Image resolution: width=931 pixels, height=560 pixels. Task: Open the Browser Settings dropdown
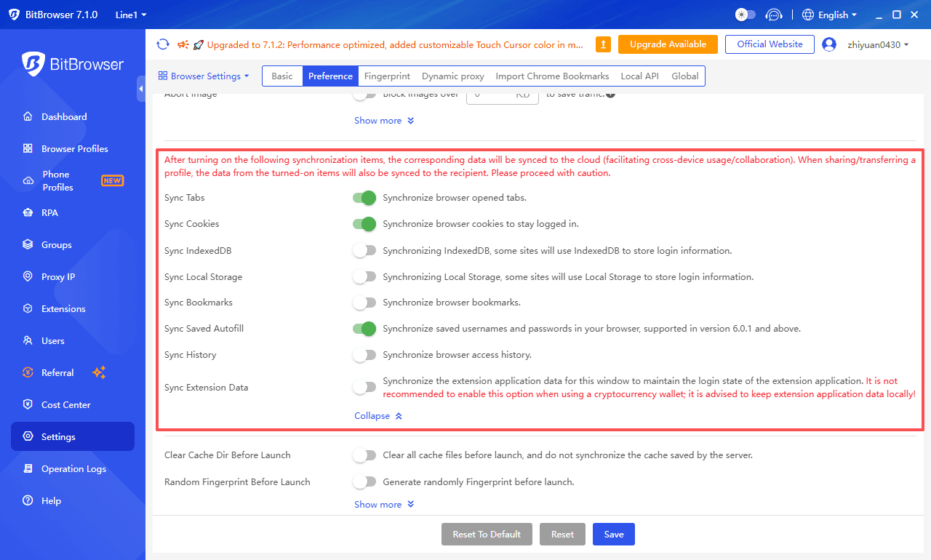click(204, 76)
